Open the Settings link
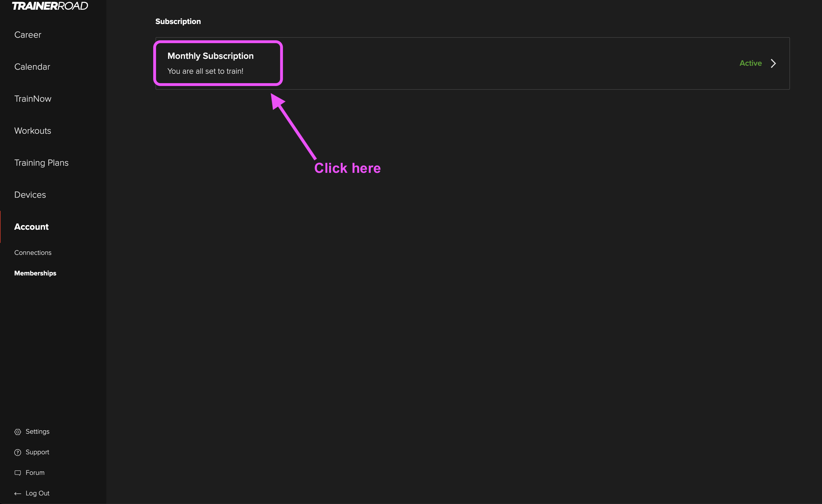 (37, 432)
